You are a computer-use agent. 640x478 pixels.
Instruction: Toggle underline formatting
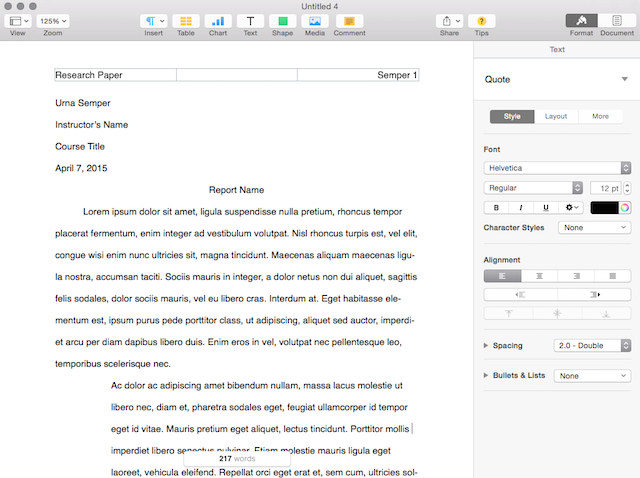(x=546, y=207)
